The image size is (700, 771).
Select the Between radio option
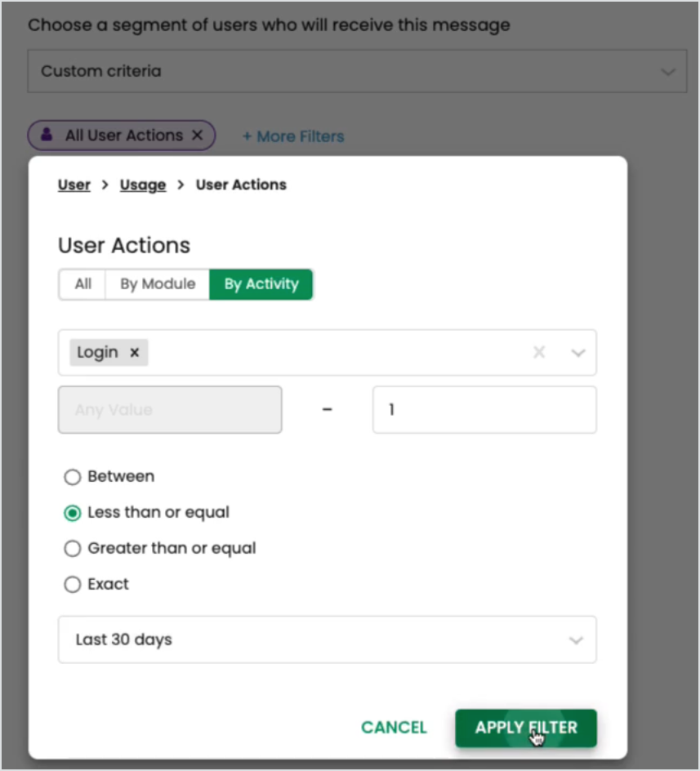[x=73, y=477]
